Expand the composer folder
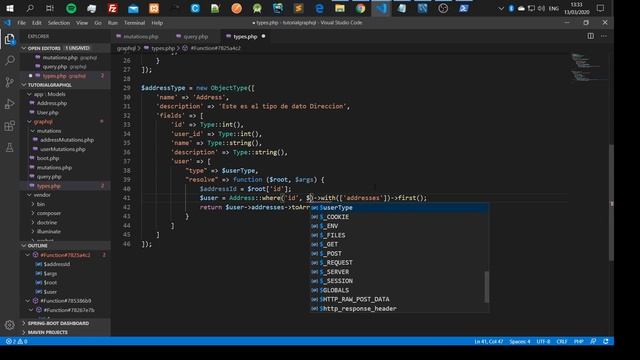 pos(65,213)
